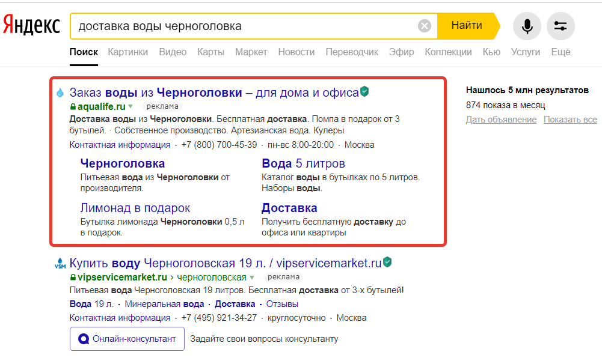Viewport: 602px width, 364px height.
Task: Expand the dropdown arrow after черноголовская
Action: point(251,278)
